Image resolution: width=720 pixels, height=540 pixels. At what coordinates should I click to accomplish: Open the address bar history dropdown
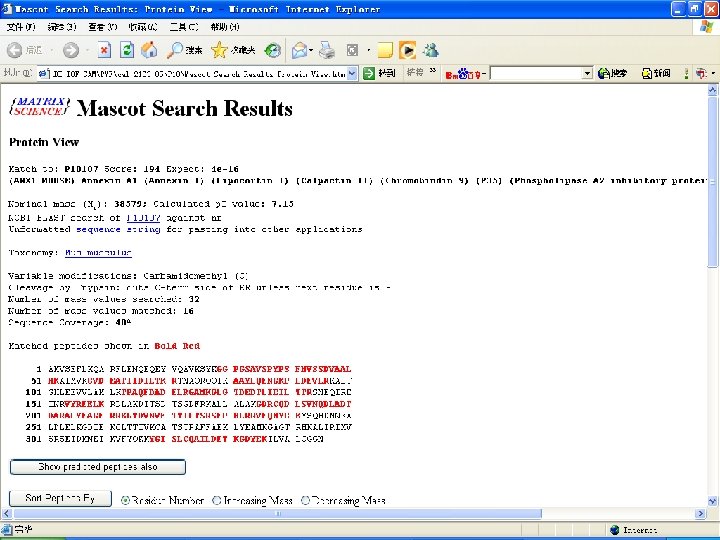[x=352, y=73]
